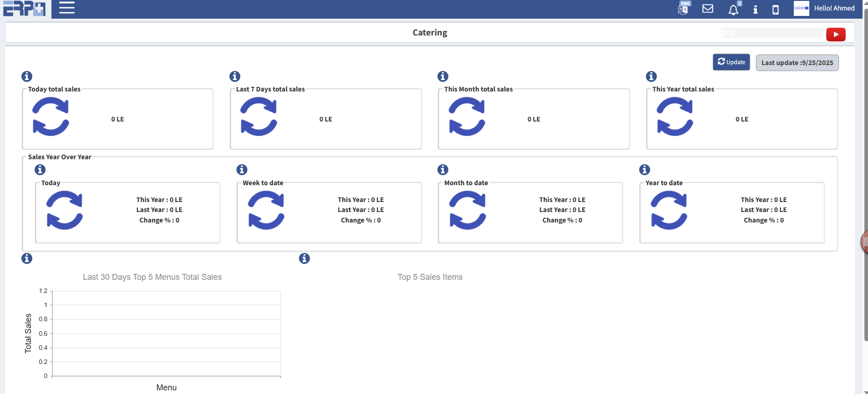Screen dimensions: 868x394
Task: Switch language with the ENG translate icon
Action: [x=683, y=8]
